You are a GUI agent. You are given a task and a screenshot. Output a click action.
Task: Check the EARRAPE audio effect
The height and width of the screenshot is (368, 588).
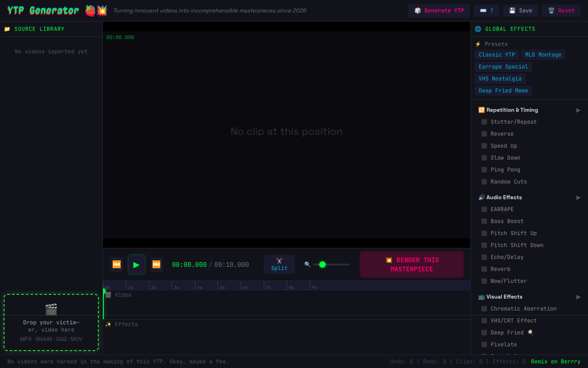tap(484, 209)
